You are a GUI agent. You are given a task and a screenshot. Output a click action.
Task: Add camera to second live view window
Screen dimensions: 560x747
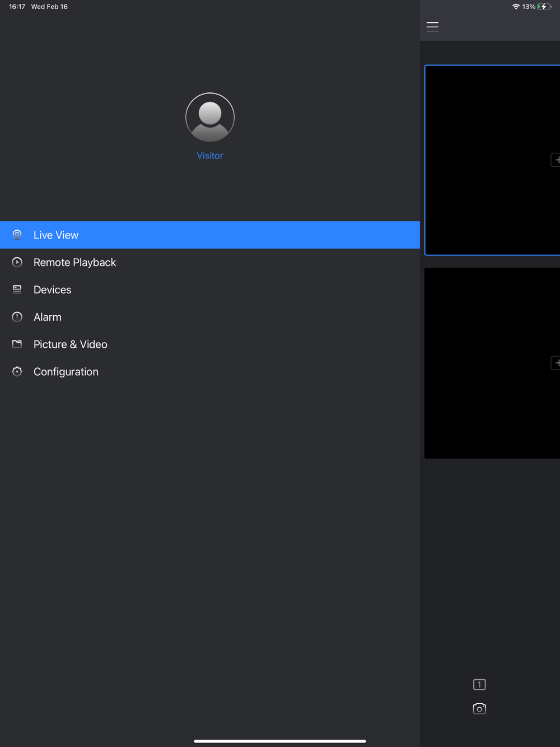click(556, 363)
